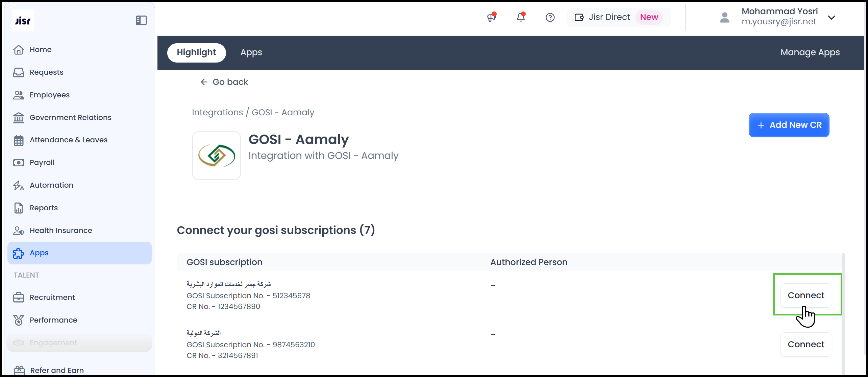Click the GOSI Aamaly logo thumbnail

point(216,156)
